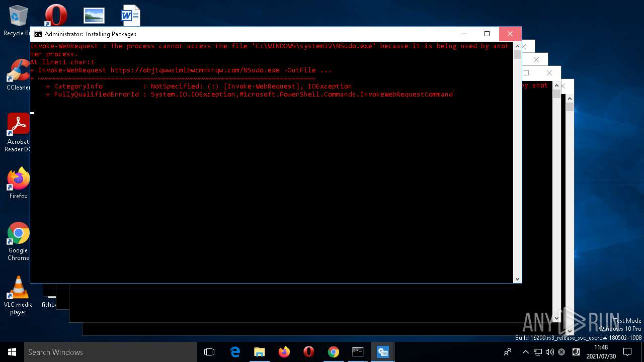Open the Recycle Bin desktop icon
644x362 pixels.
[18, 21]
